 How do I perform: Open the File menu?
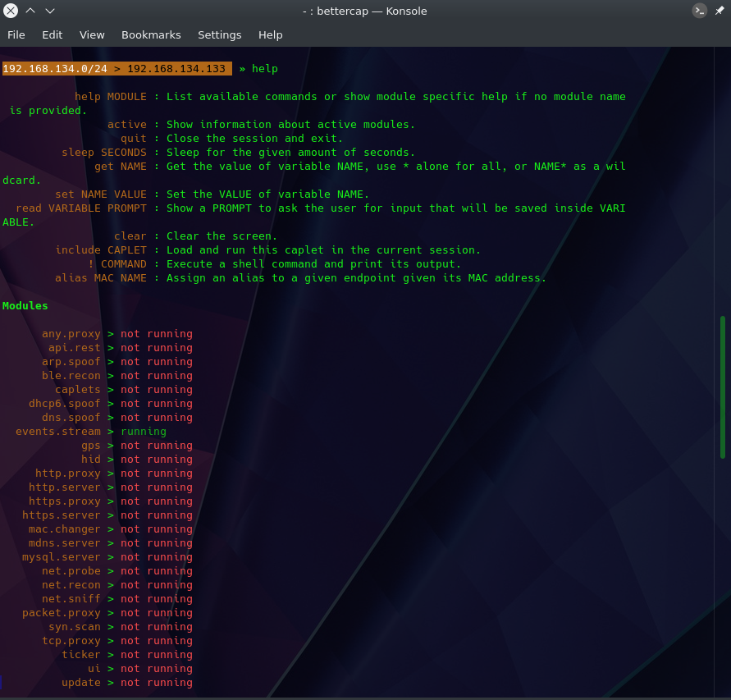point(16,35)
